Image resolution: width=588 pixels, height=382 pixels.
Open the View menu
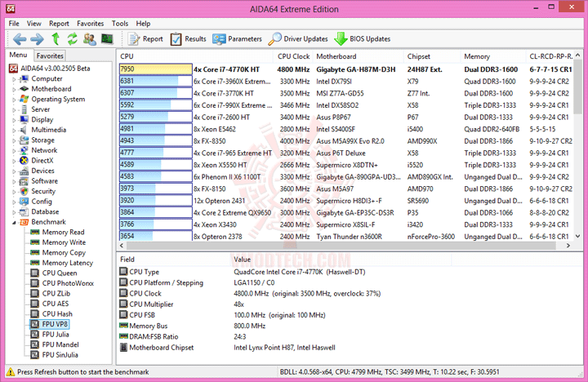tap(33, 23)
